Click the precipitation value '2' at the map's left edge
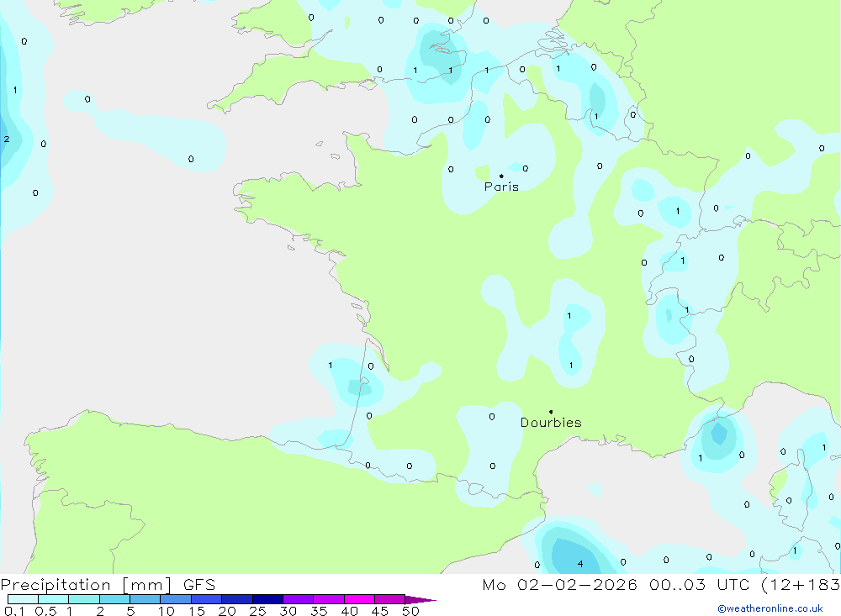 click(x=7, y=139)
